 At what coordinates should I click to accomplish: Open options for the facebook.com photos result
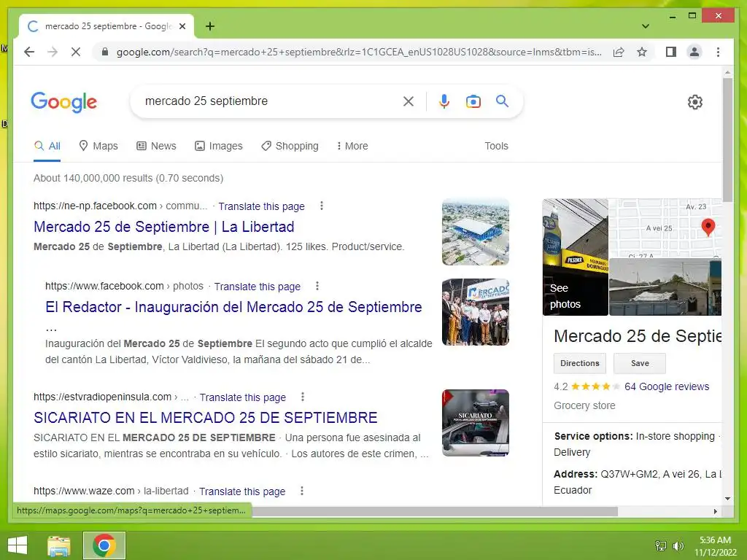pos(317,286)
